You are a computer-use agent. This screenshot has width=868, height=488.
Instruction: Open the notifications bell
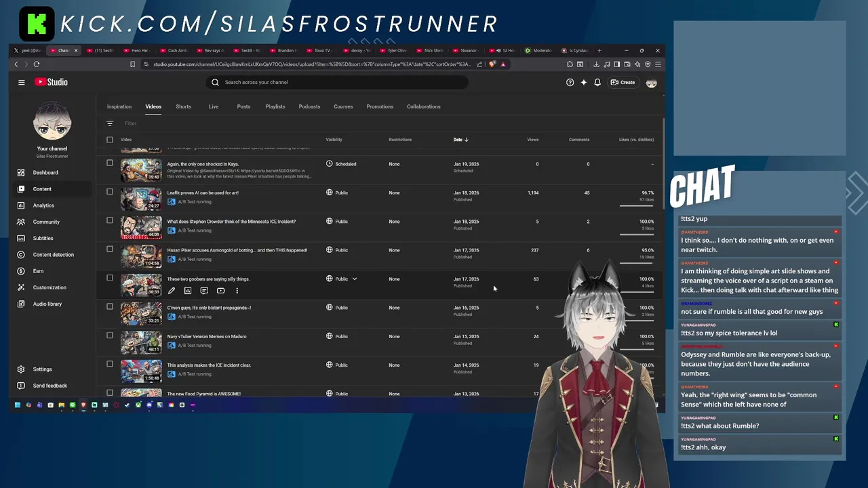[597, 82]
